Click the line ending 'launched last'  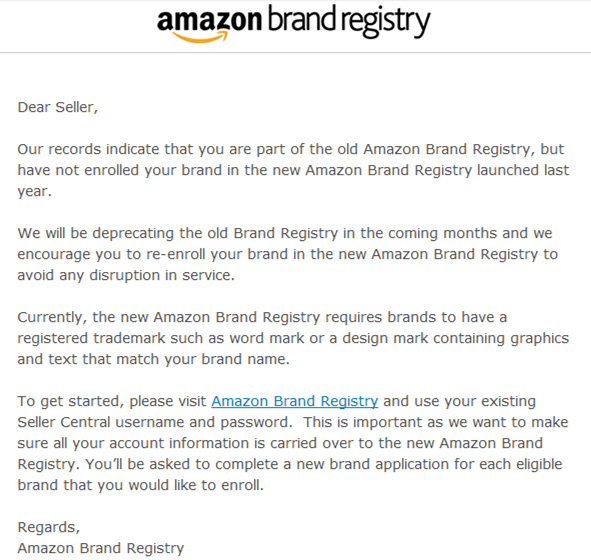click(x=293, y=170)
